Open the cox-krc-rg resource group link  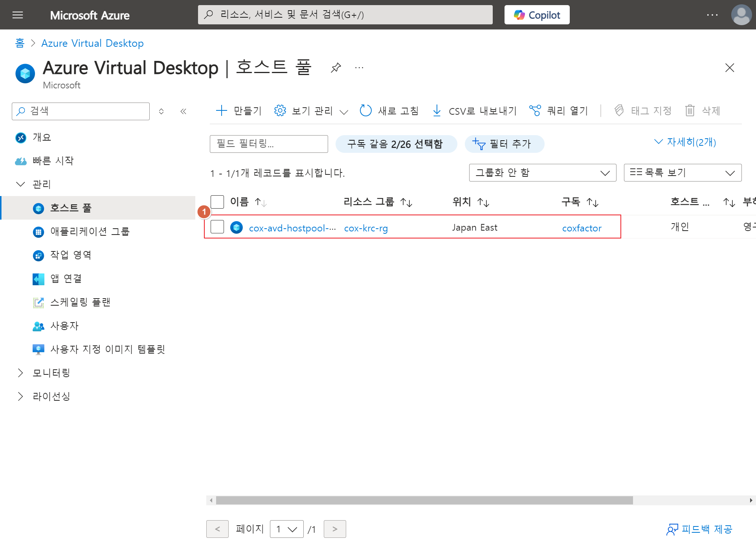coord(365,228)
